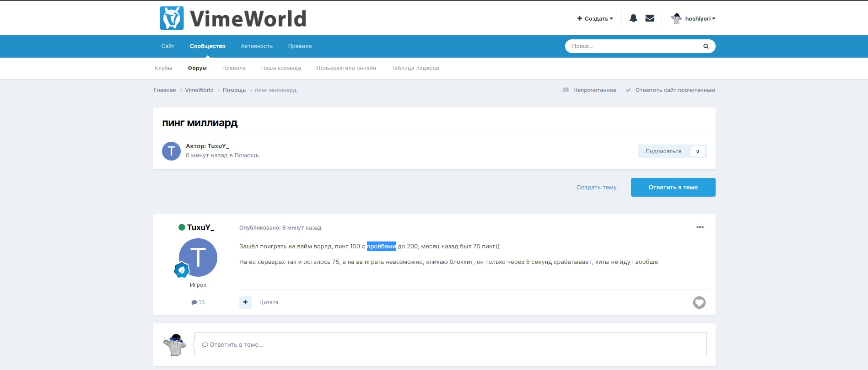Open notifications bell icon
The height and width of the screenshot is (370, 868).
(633, 18)
